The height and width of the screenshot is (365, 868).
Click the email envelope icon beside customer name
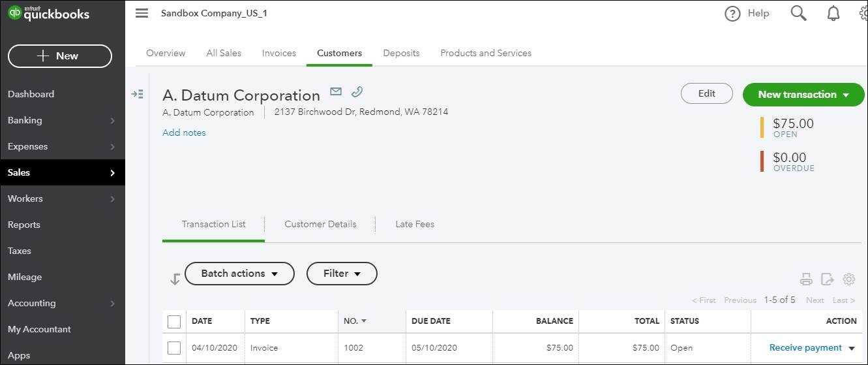click(x=336, y=91)
